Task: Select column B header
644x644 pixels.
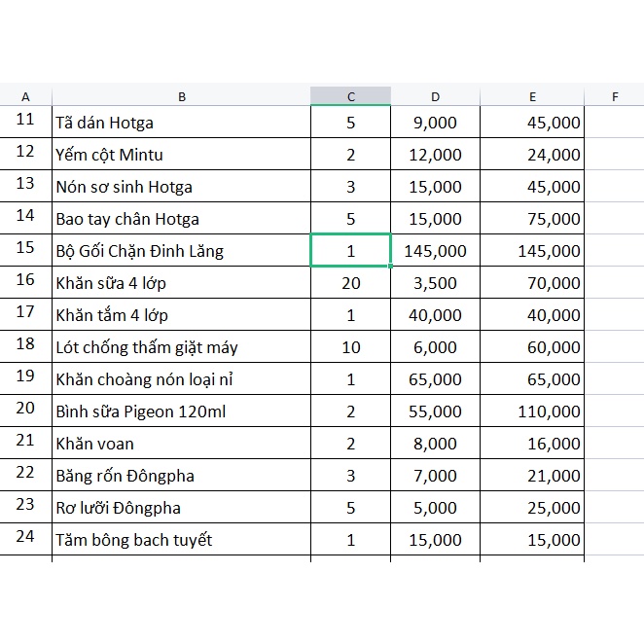Action: point(182,96)
